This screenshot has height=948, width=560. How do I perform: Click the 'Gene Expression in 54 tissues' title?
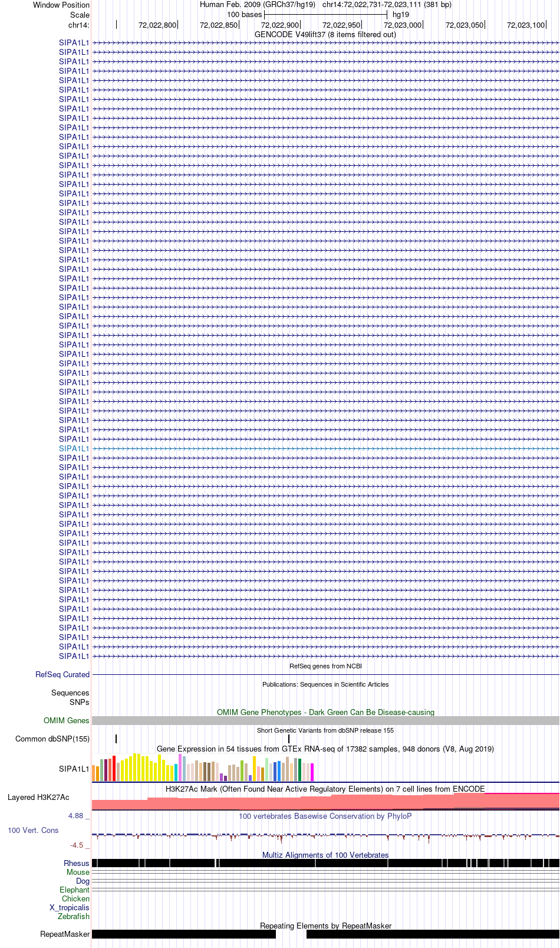point(325,749)
